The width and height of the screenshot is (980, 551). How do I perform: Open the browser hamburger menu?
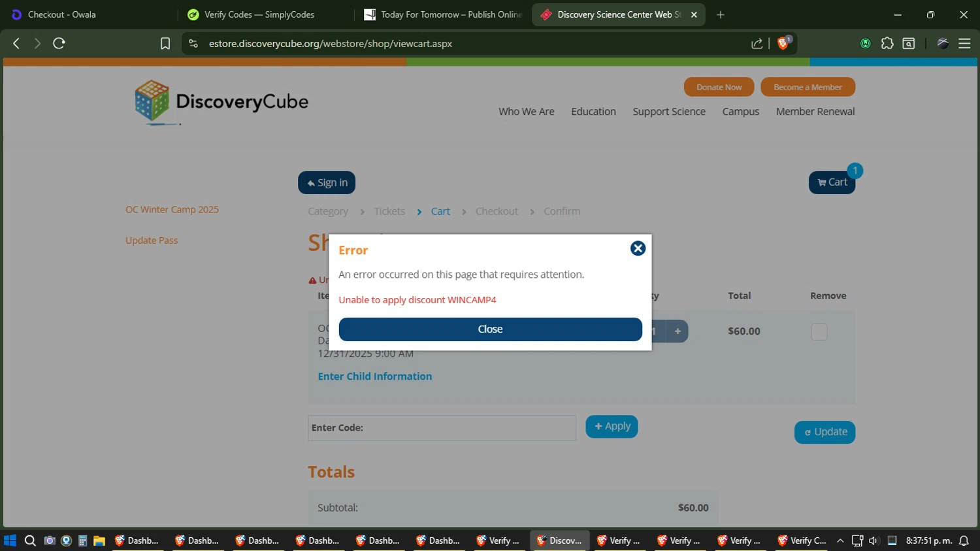964,43
